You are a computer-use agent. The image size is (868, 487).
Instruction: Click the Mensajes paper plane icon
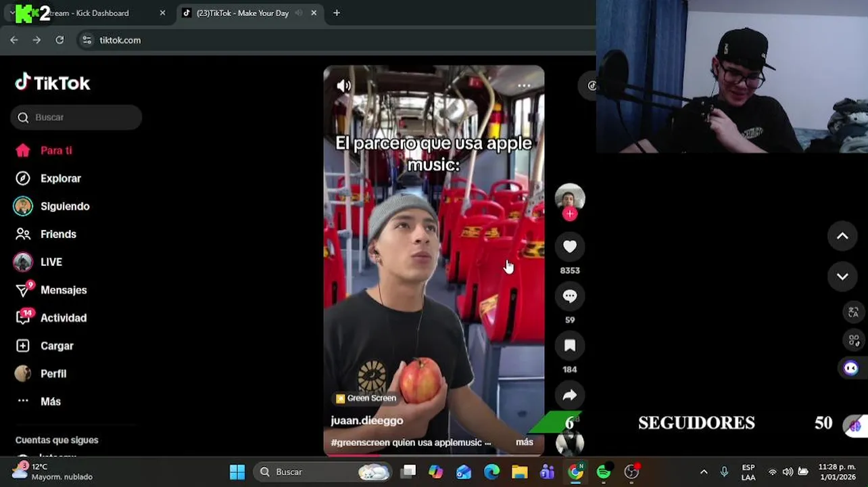[23, 290]
